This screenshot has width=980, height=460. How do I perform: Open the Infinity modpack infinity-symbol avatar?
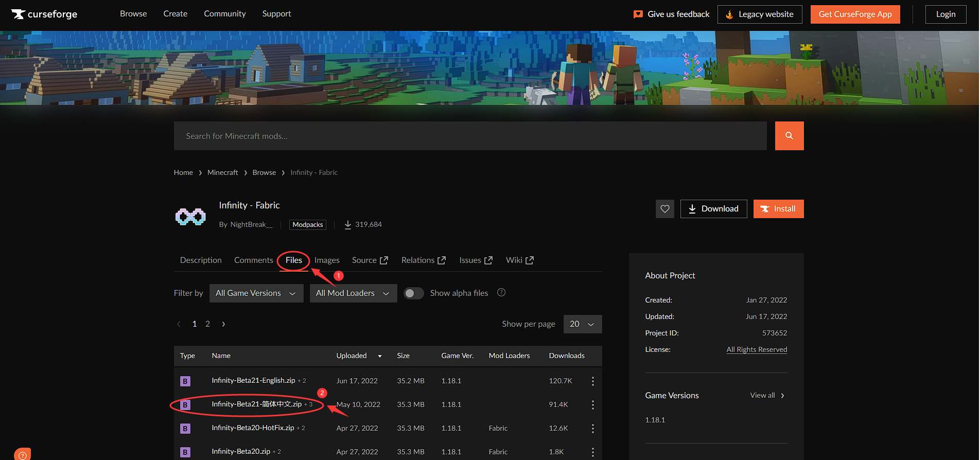pos(190,217)
